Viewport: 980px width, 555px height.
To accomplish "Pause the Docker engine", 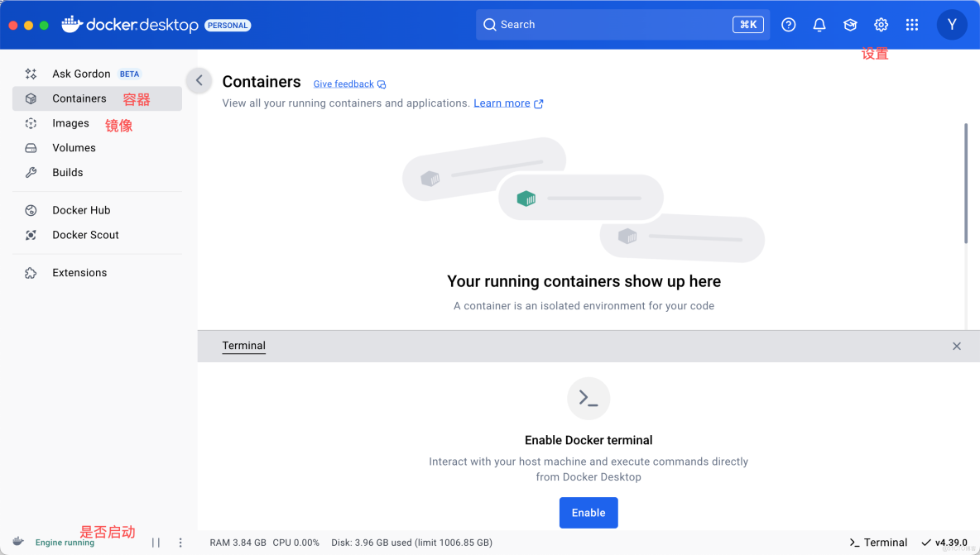I will click(156, 543).
